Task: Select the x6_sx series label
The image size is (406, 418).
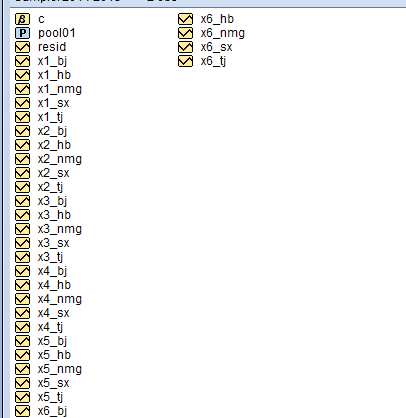Action: tap(217, 47)
